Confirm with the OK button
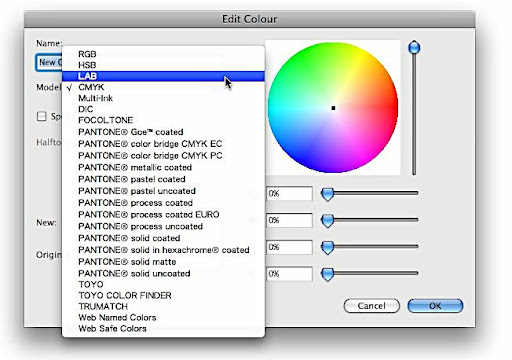Screen dimensions: 512x360 click(x=435, y=306)
